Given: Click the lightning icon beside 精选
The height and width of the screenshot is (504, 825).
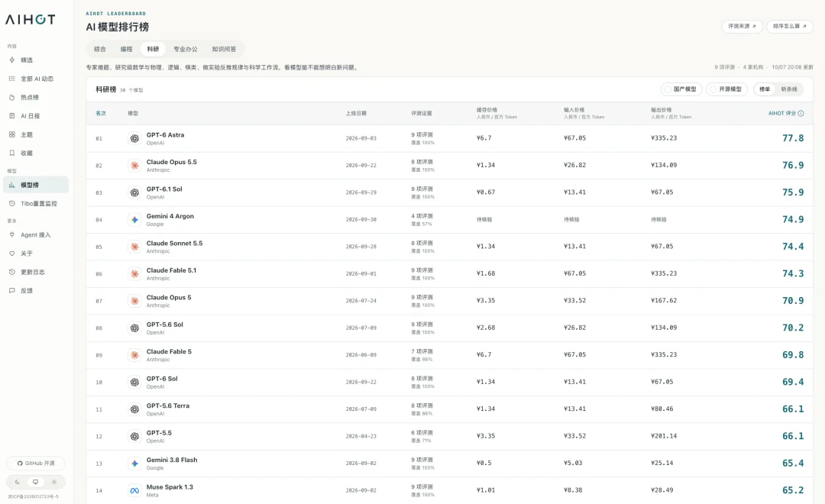Looking at the screenshot, I should click(12, 60).
